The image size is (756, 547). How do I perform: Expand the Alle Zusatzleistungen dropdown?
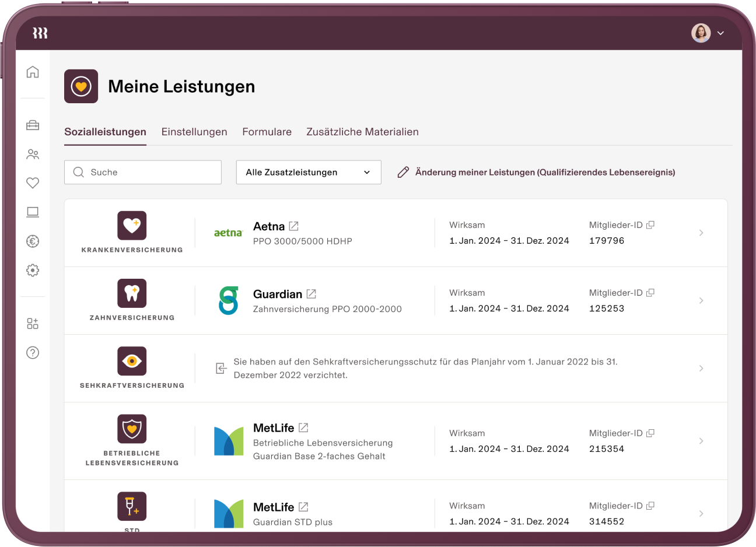[x=309, y=173]
